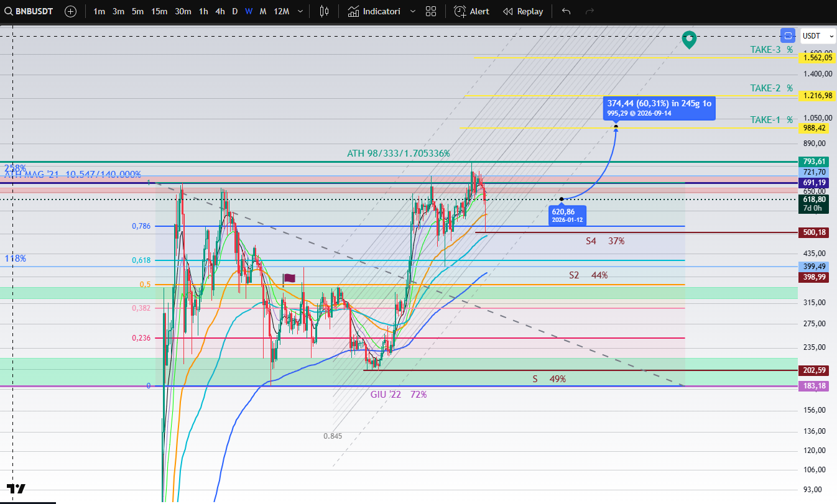The width and height of the screenshot is (837, 504).
Task: Select the 12M timeframe
Action: click(x=282, y=11)
